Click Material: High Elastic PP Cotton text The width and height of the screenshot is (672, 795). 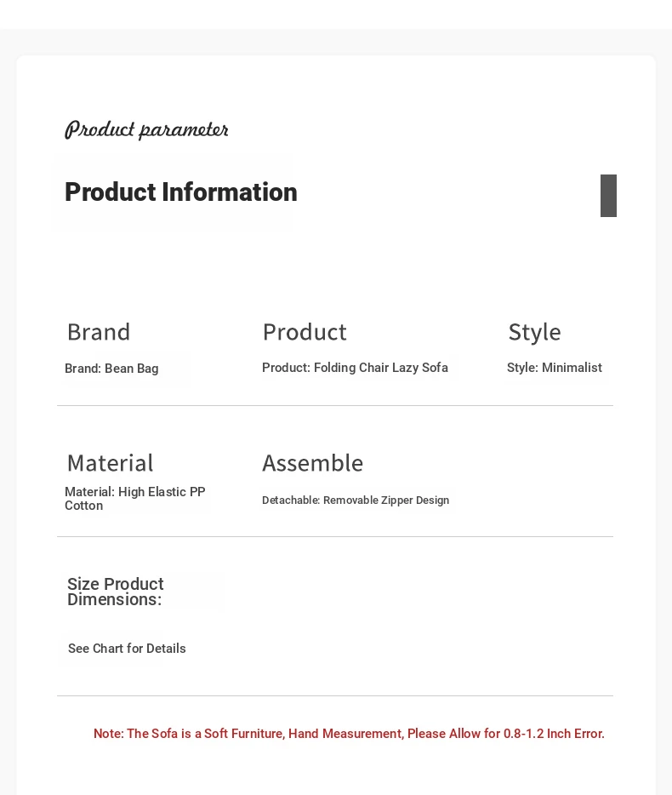tap(134, 498)
